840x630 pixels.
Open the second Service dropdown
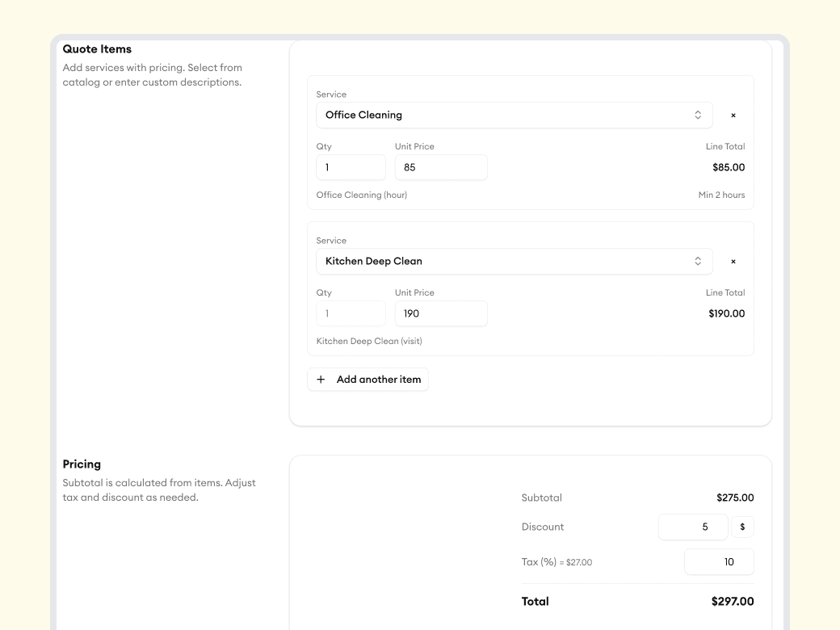(514, 261)
